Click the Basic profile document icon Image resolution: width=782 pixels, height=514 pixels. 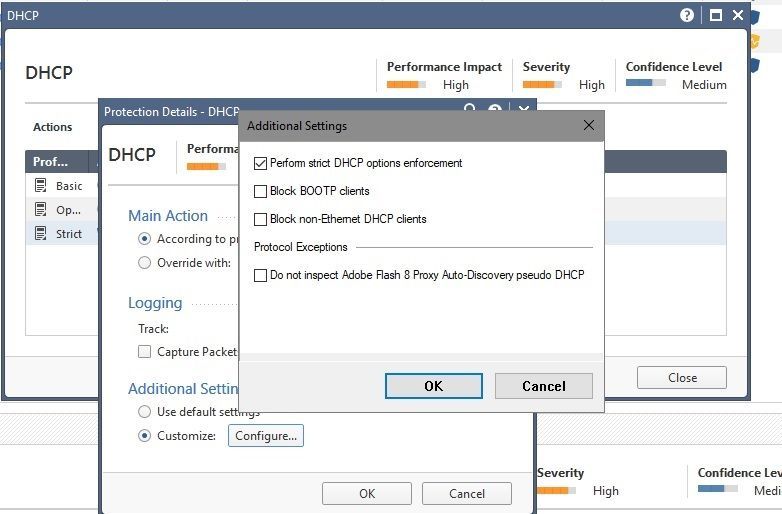point(41,185)
